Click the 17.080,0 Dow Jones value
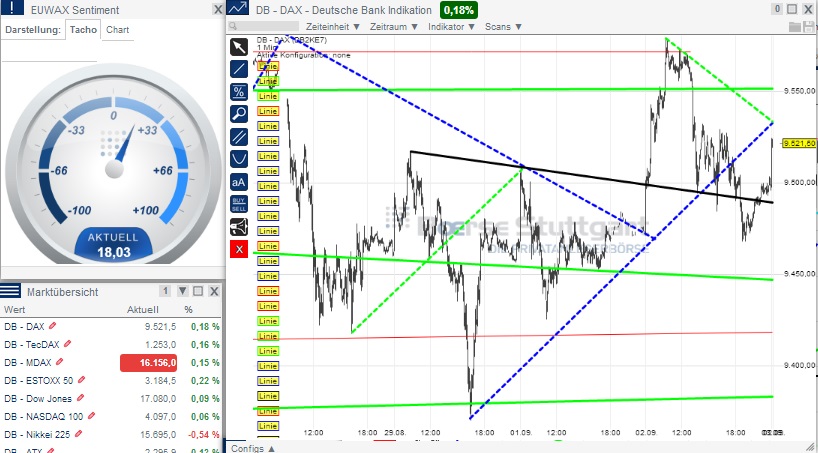Screen dimensions: 818x453 160,398
